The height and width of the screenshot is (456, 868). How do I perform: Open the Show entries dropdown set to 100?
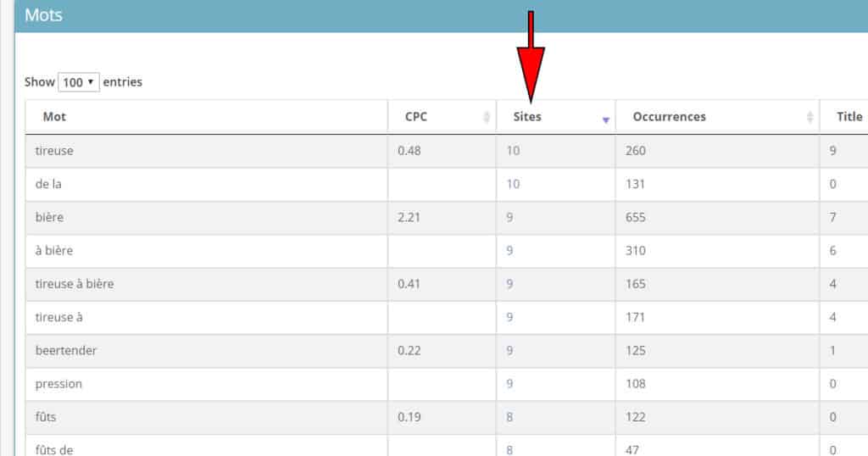tap(79, 82)
